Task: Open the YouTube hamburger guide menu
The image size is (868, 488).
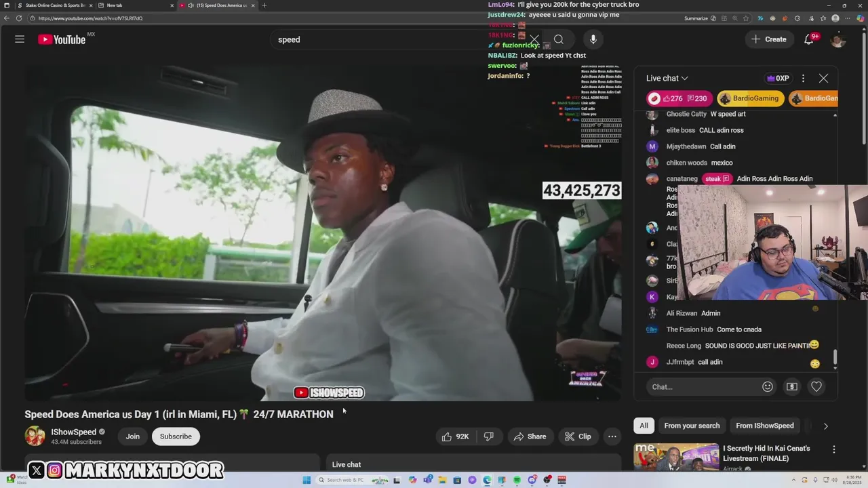Action: [x=20, y=39]
